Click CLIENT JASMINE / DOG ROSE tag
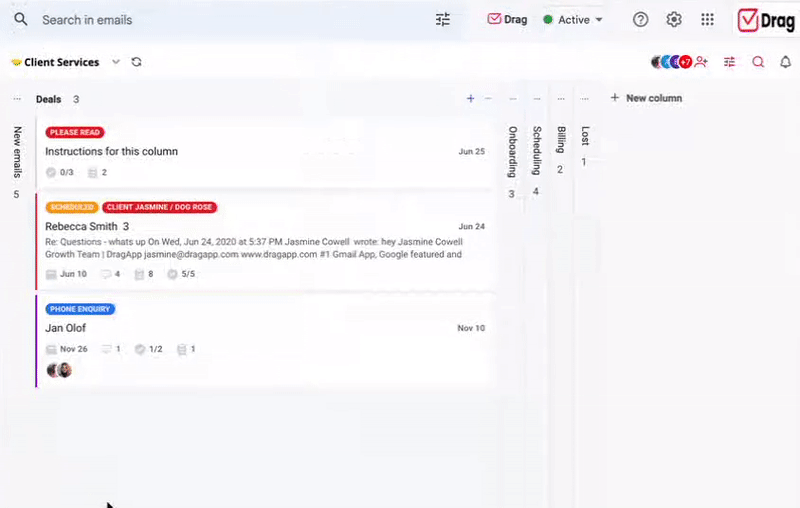This screenshot has width=800, height=508. [x=159, y=207]
